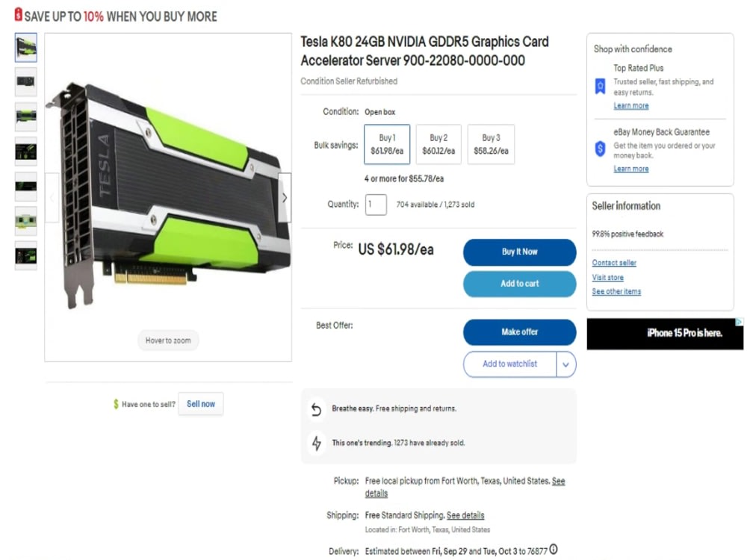Select the first product thumbnail image
Image resolution: width=747 pixels, height=560 pixels.
[x=25, y=48]
